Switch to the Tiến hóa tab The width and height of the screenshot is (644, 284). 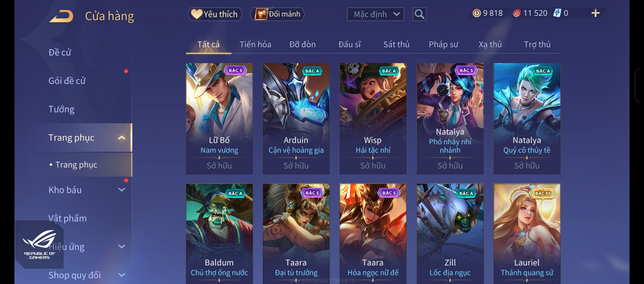(255, 44)
